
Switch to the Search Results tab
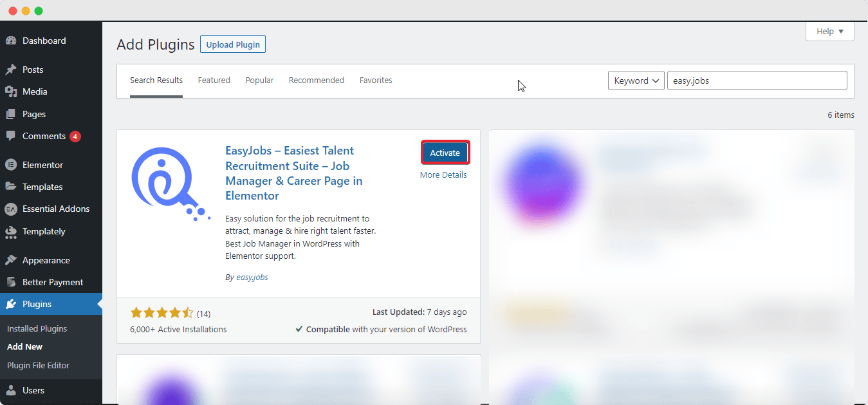click(x=156, y=80)
